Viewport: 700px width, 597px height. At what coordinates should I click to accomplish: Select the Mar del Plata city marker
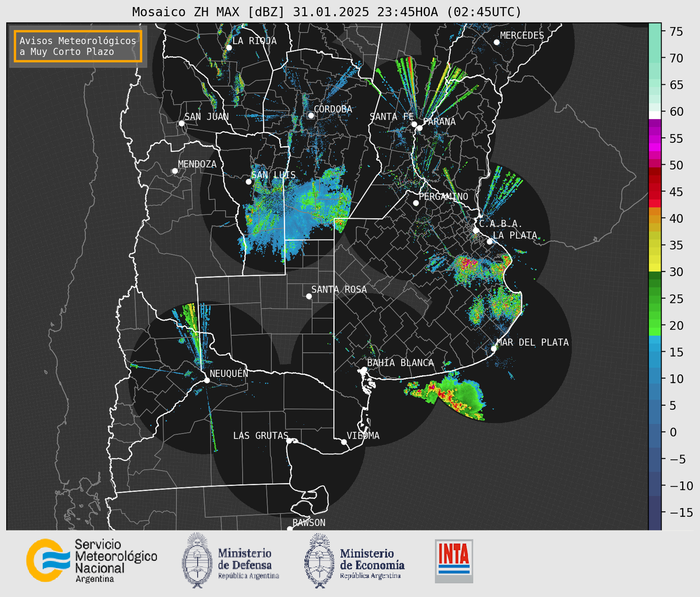click(493, 349)
